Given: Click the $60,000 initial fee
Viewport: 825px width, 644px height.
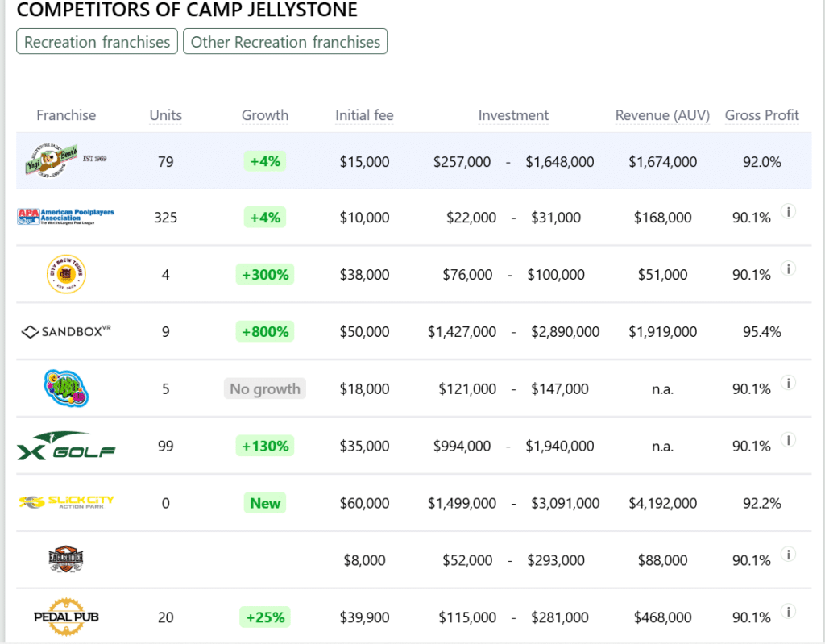Looking at the screenshot, I should (x=364, y=503).
